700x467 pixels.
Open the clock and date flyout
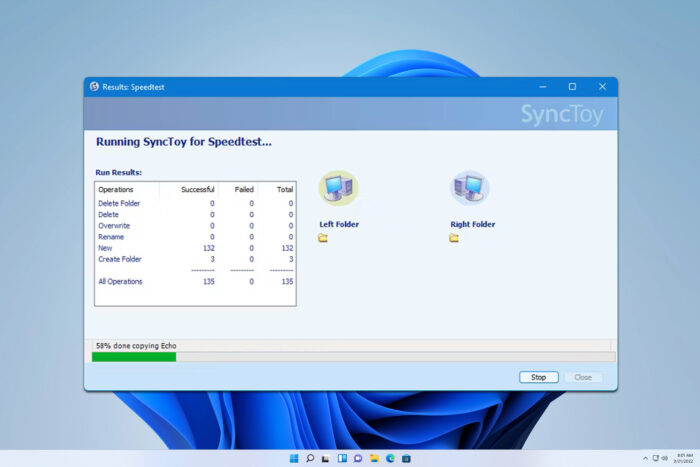pos(683,459)
